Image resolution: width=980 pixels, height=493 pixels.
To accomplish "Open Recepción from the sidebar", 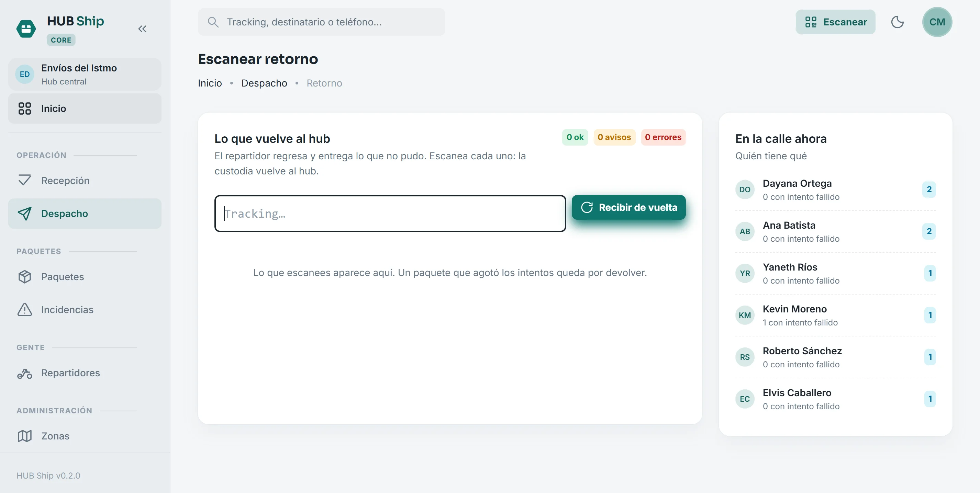I will [x=85, y=181].
